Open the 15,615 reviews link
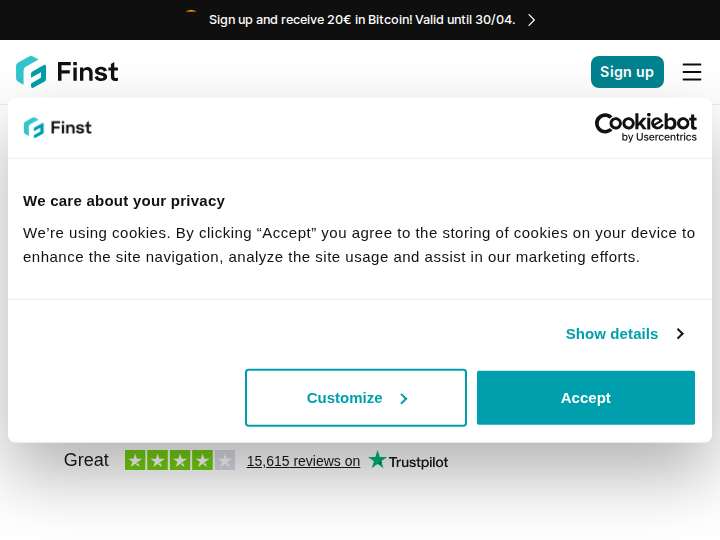The height and width of the screenshot is (540, 720). point(303,461)
